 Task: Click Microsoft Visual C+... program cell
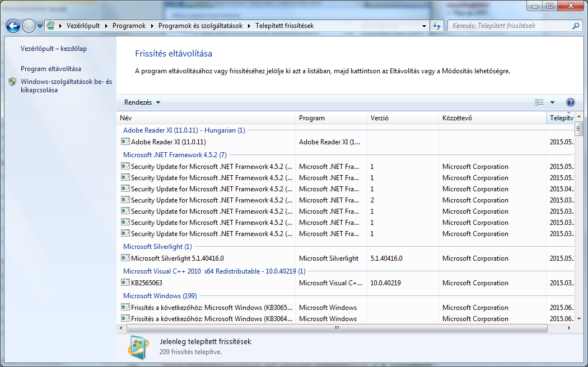331,283
